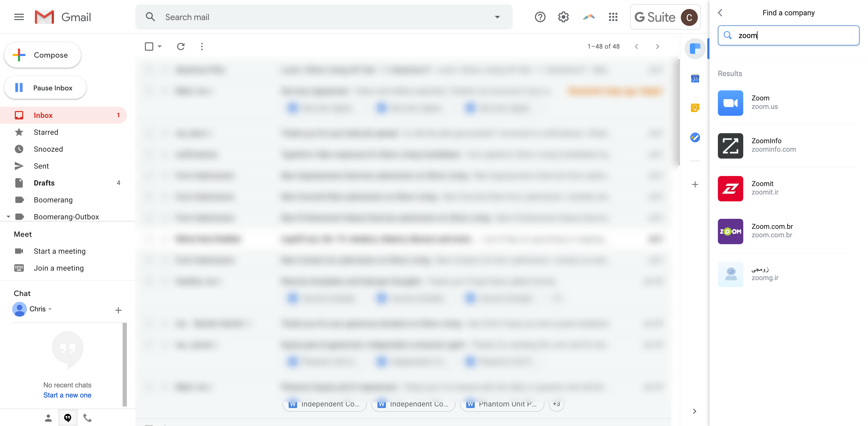Click the Pause Inbox button
The width and height of the screenshot is (868, 426).
[x=45, y=88]
